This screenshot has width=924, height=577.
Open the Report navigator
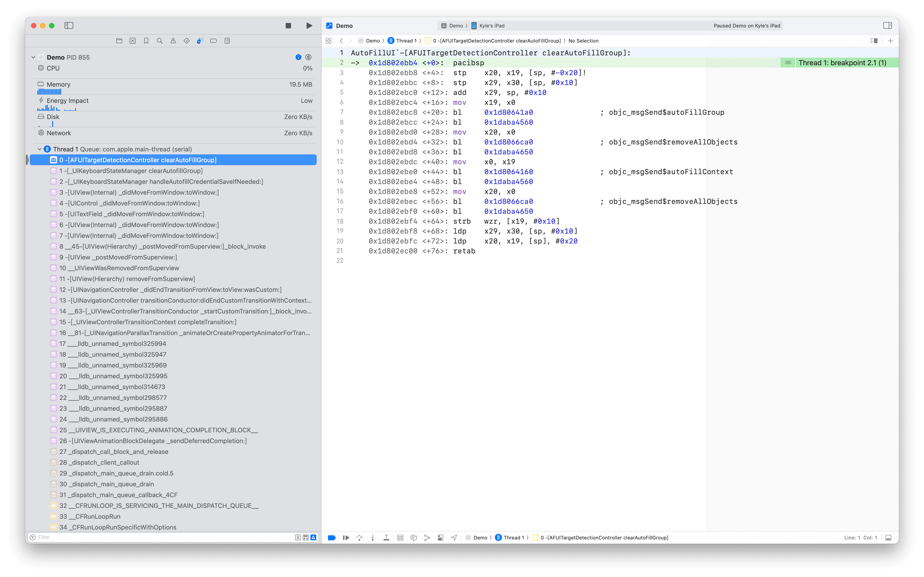click(227, 41)
